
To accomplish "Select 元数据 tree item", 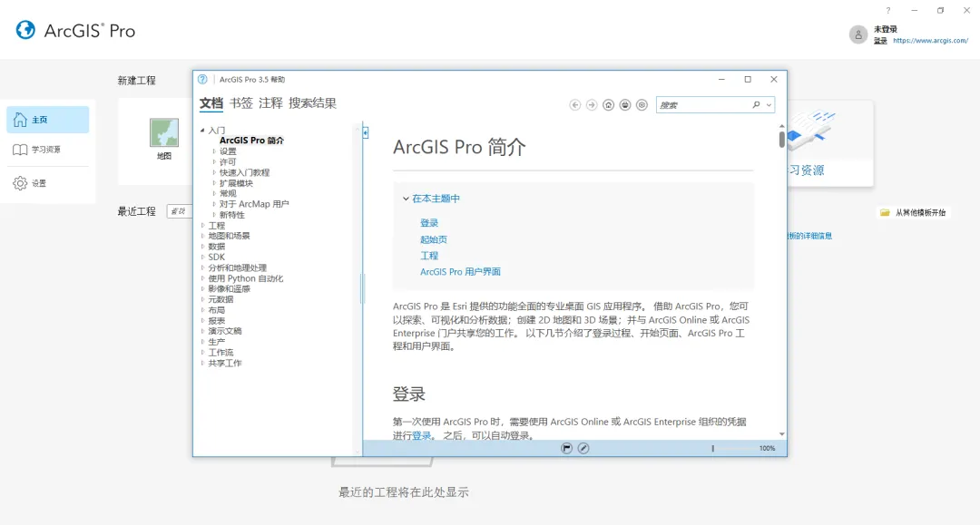I will point(220,299).
